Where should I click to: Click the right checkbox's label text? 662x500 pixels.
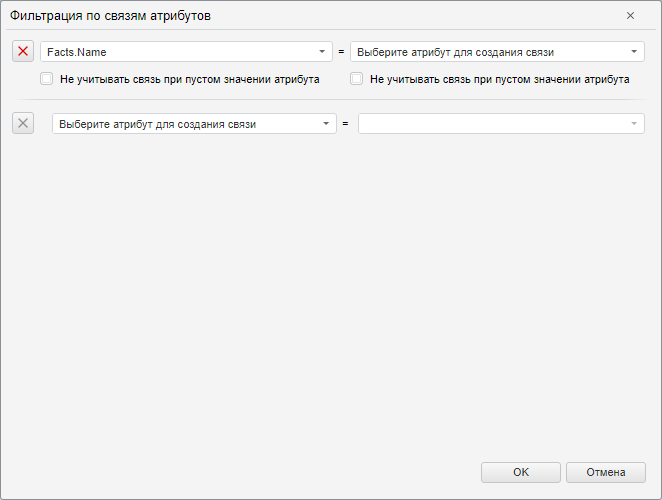(499, 79)
